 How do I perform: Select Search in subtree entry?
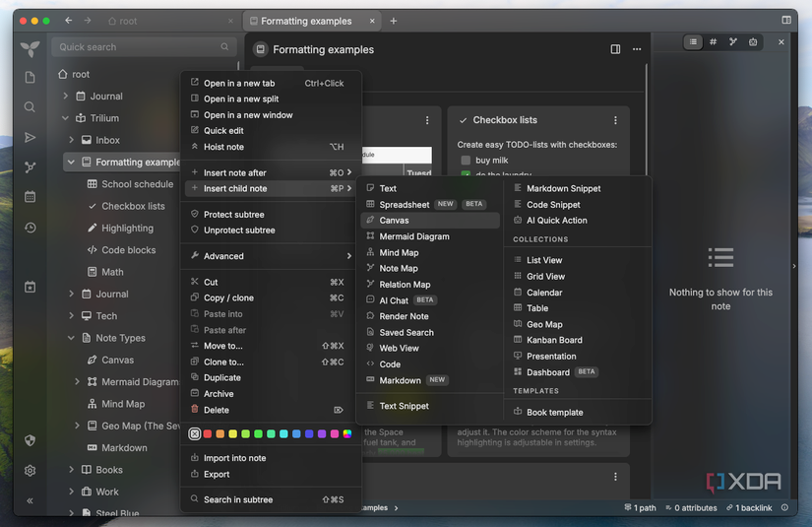coord(271,499)
